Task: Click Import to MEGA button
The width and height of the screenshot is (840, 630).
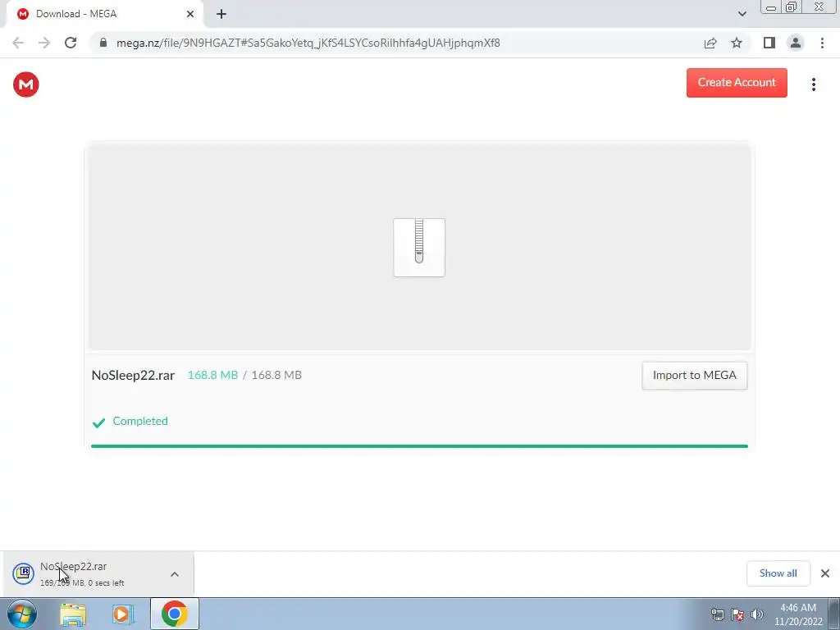Action: click(694, 375)
